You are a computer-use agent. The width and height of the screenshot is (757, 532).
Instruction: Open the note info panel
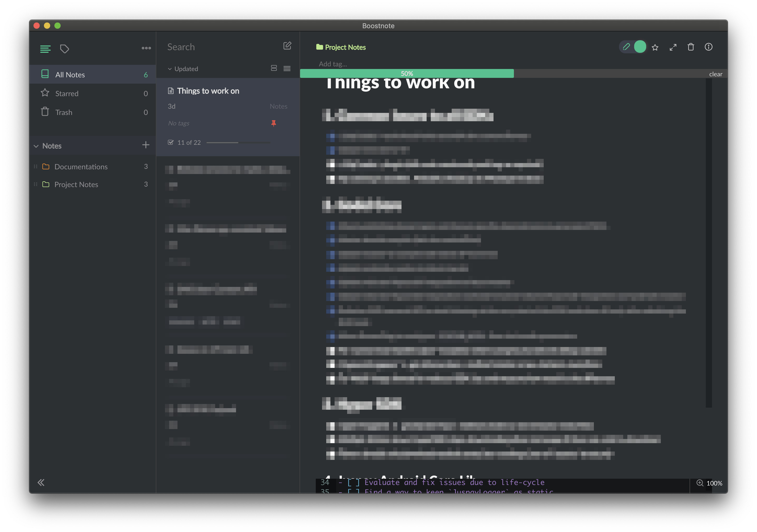point(709,47)
